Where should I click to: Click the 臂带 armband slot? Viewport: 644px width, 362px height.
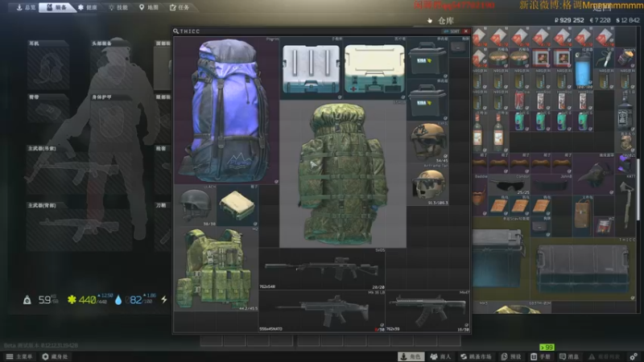click(x=48, y=109)
